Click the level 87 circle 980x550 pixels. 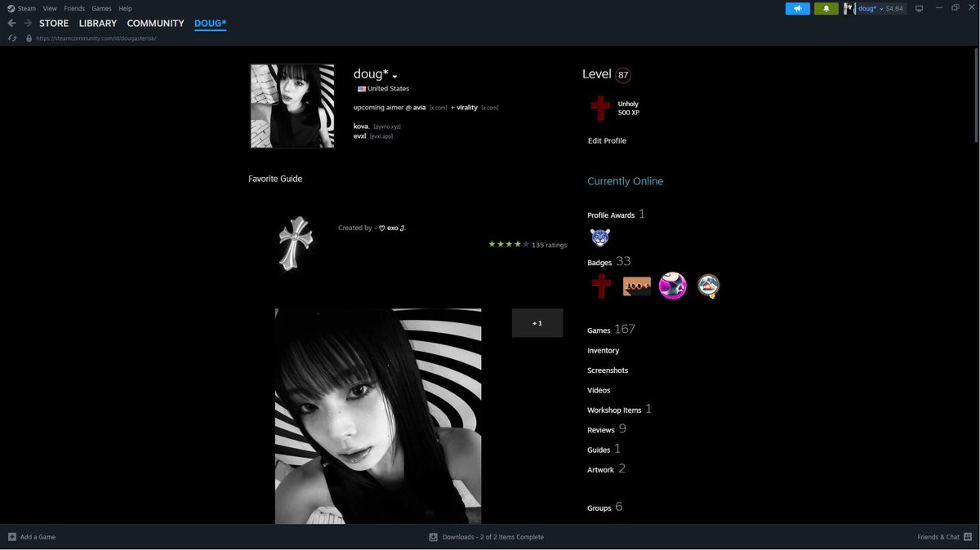(x=623, y=75)
